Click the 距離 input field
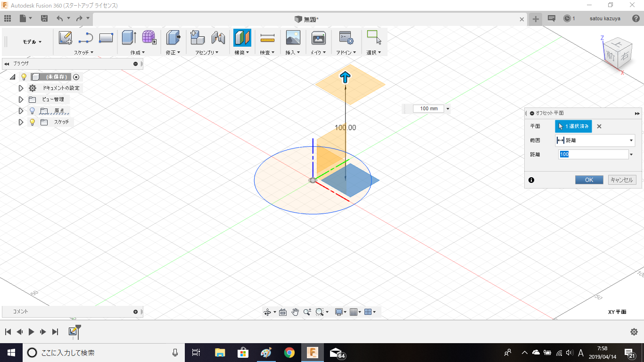Screen dimensions: 644x362 (593, 155)
